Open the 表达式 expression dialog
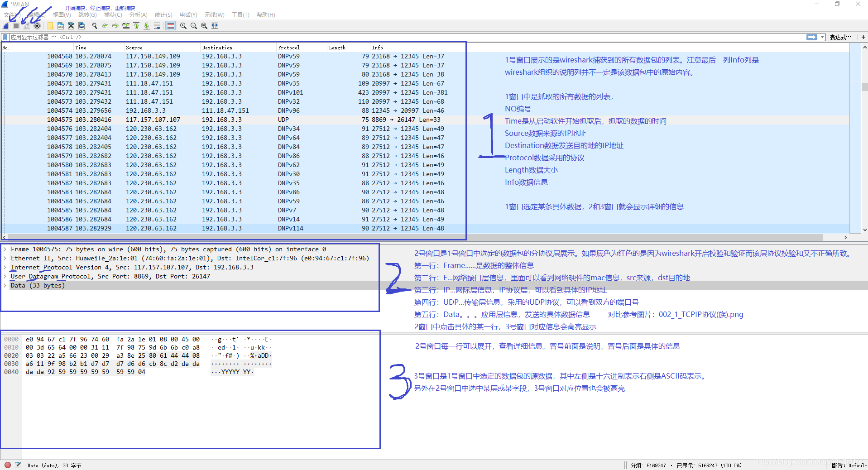This screenshot has width=868, height=470. pyautogui.click(x=840, y=37)
